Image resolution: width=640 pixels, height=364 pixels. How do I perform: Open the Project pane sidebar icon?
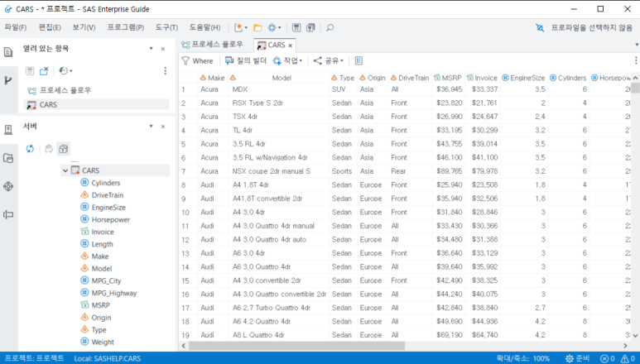coord(8,52)
